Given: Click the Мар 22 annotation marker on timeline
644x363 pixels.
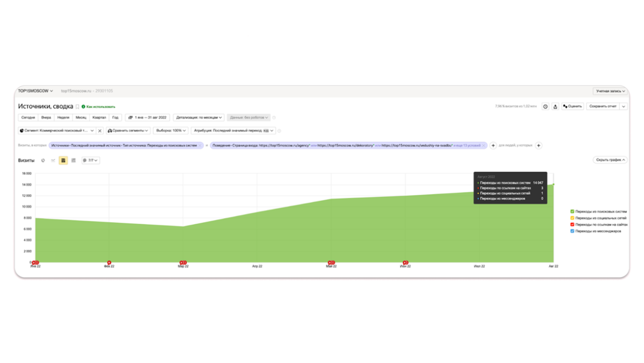Looking at the screenshot, I should click(x=183, y=263).
